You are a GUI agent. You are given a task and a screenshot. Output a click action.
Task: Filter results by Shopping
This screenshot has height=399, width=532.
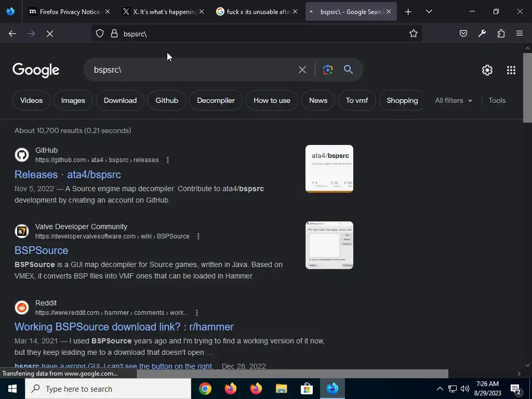[402, 100]
